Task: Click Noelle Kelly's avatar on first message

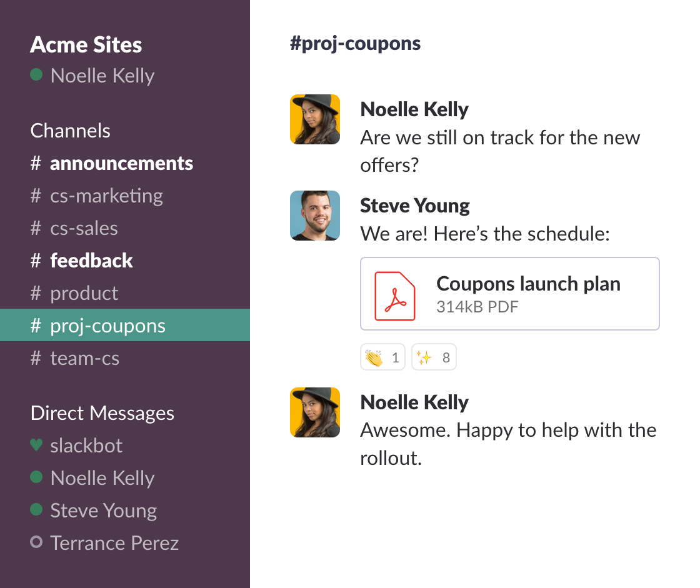Action: point(315,119)
